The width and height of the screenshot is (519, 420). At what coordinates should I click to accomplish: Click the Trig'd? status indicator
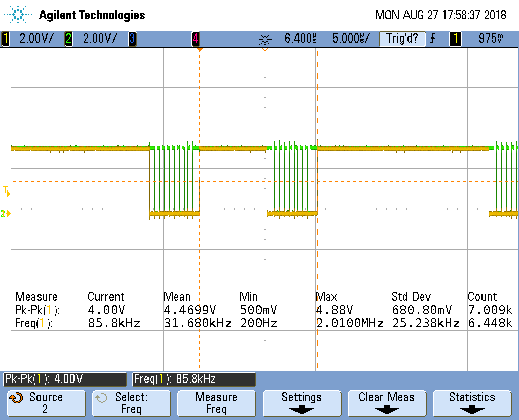tap(402, 39)
